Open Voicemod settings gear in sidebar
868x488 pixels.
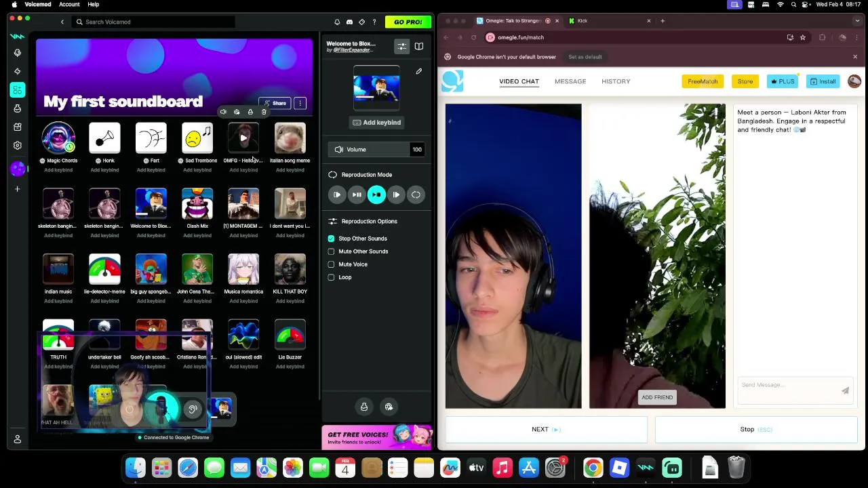click(18, 145)
